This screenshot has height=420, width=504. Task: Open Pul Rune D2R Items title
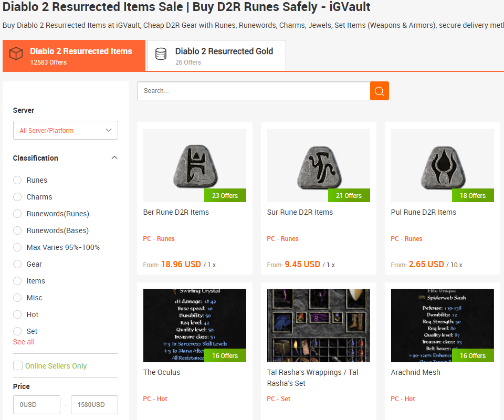(424, 212)
